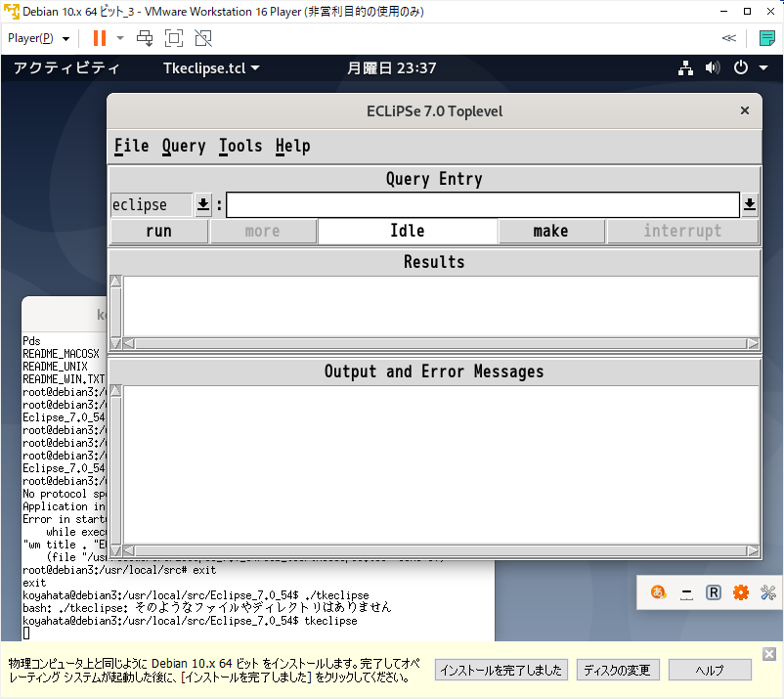Screen dimensions: 784x699
Task: Click the volume speaker icon in top bar
Action: pos(713,67)
